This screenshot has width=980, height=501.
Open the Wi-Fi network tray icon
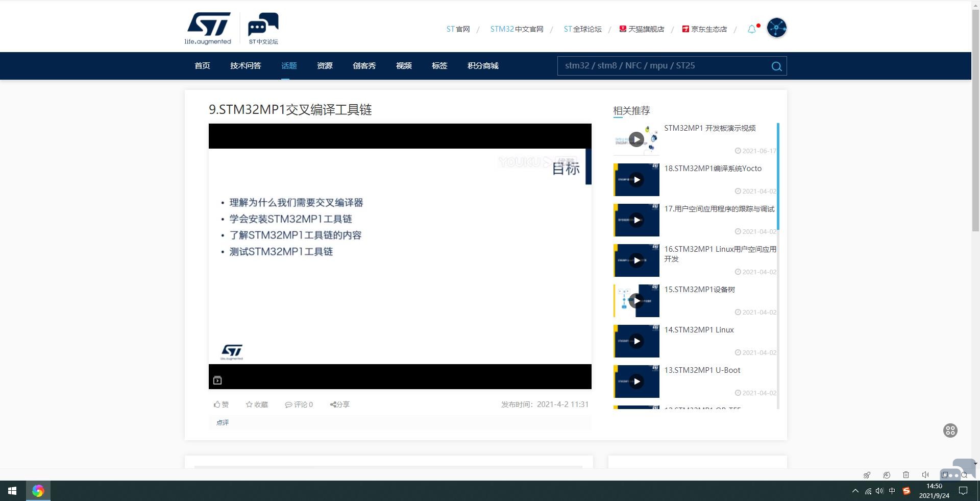click(868, 491)
